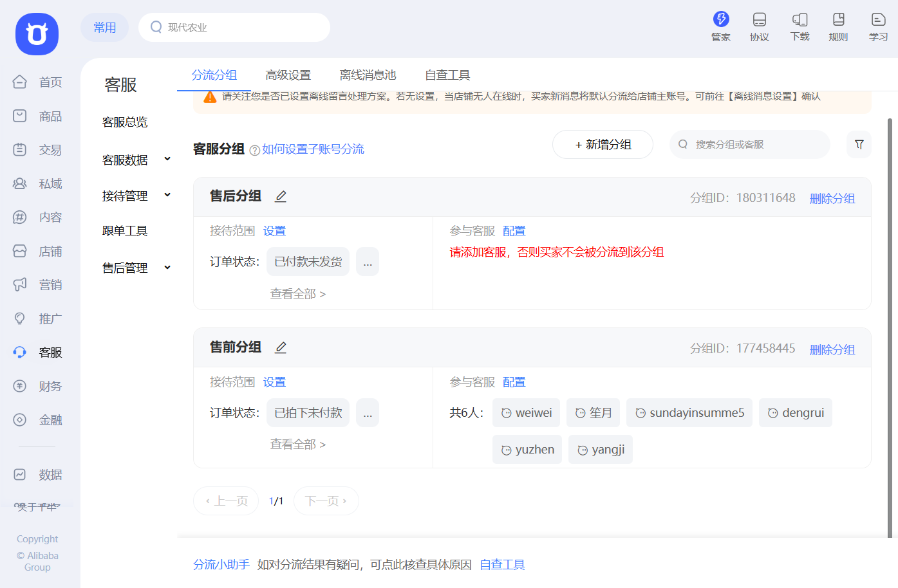The width and height of the screenshot is (898, 588).
Task: Switch to the 分流分组 tab
Action: point(214,75)
